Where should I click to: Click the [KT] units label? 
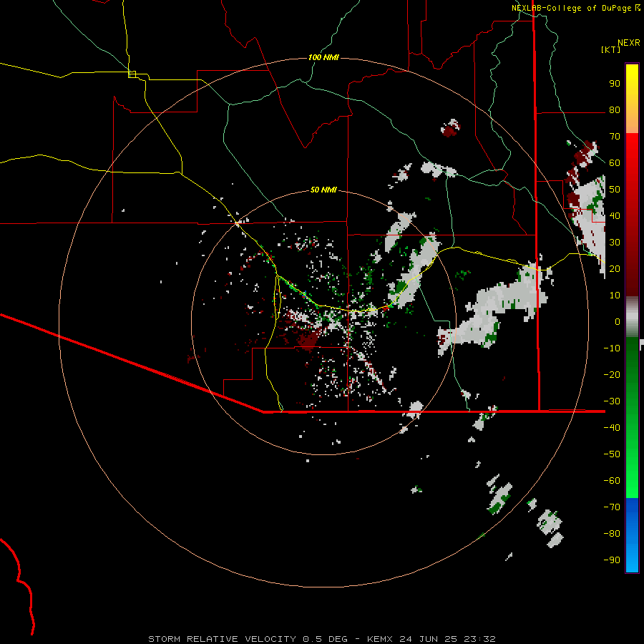[x=611, y=49]
